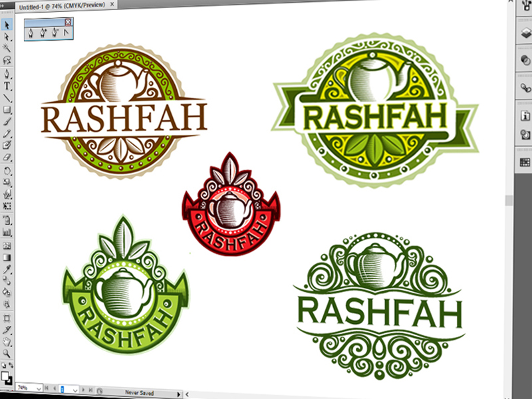This screenshot has height=399, width=532.
Task: Choose the Hand tool
Action: [x=7, y=342]
